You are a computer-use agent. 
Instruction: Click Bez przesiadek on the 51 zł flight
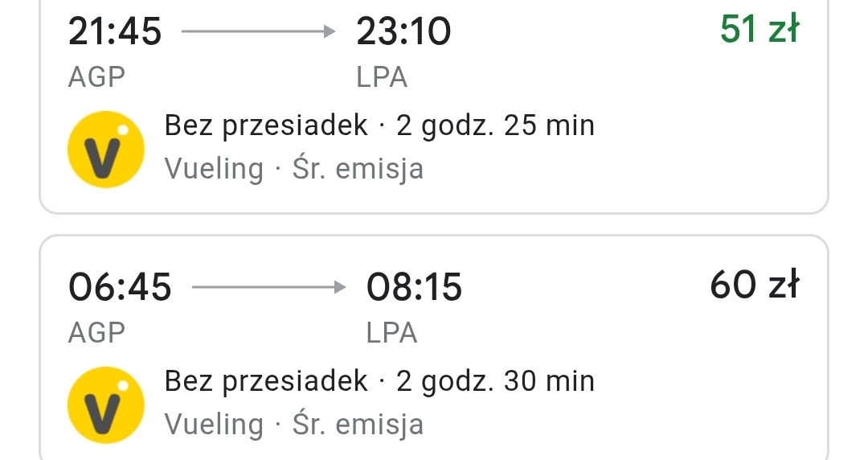(266, 125)
